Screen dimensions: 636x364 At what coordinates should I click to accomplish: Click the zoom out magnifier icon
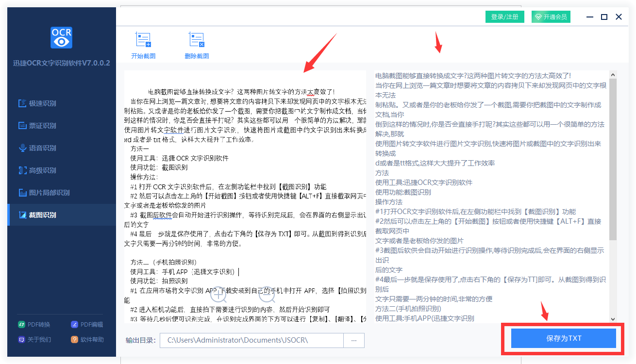[x=268, y=294]
